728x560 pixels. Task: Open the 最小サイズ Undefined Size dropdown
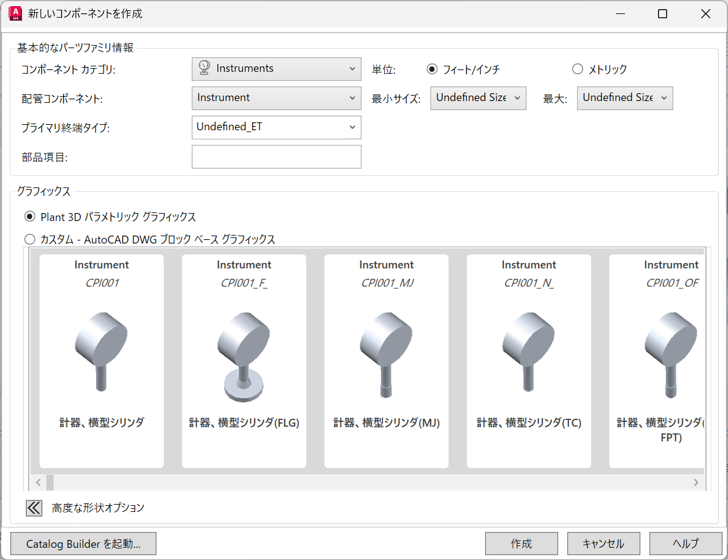[478, 98]
